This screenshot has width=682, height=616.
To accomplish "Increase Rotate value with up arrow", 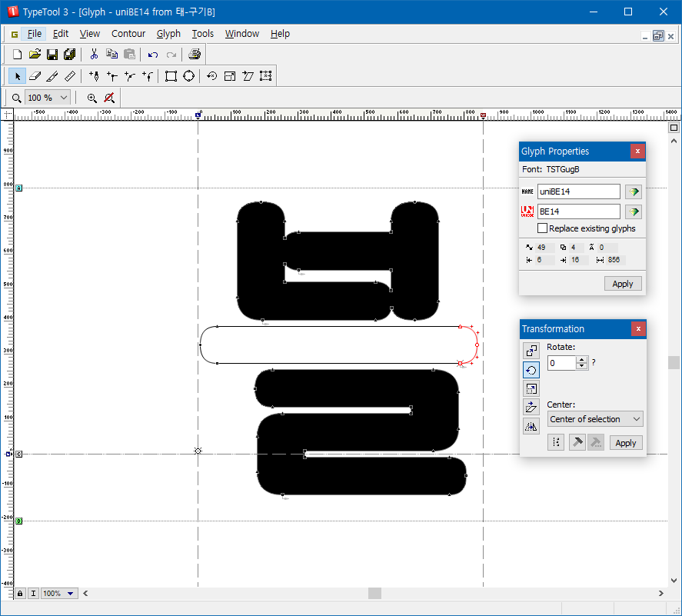I will [581, 359].
